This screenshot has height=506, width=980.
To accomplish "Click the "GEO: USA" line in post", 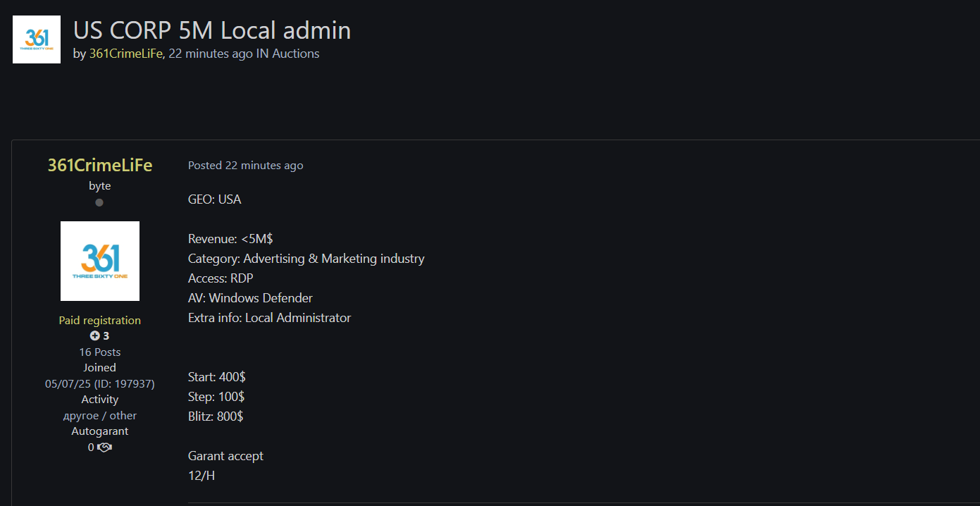I will pyautogui.click(x=215, y=199).
